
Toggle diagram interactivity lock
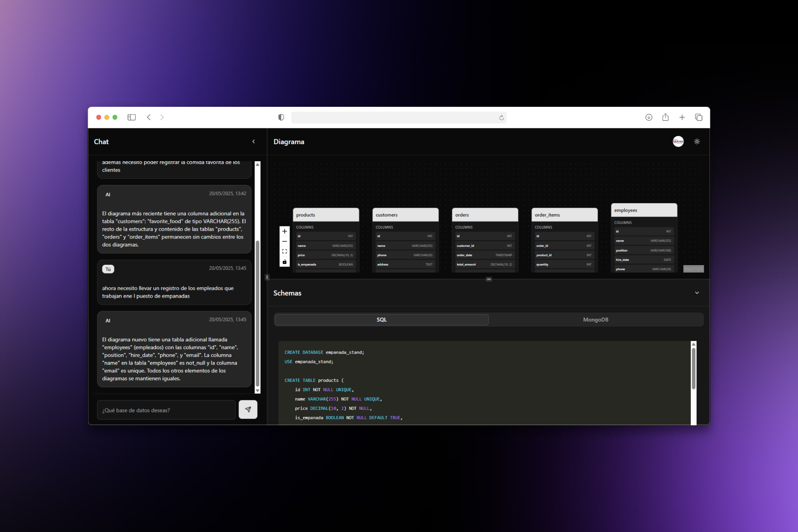(x=284, y=262)
